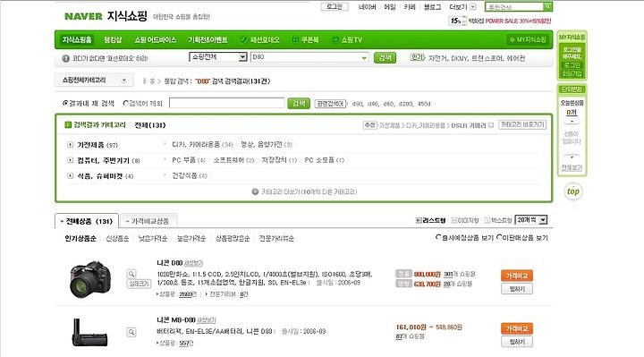The image size is (644, 357).
Task: Expand 카테고리 더보기 more categories
Action: 304,191
